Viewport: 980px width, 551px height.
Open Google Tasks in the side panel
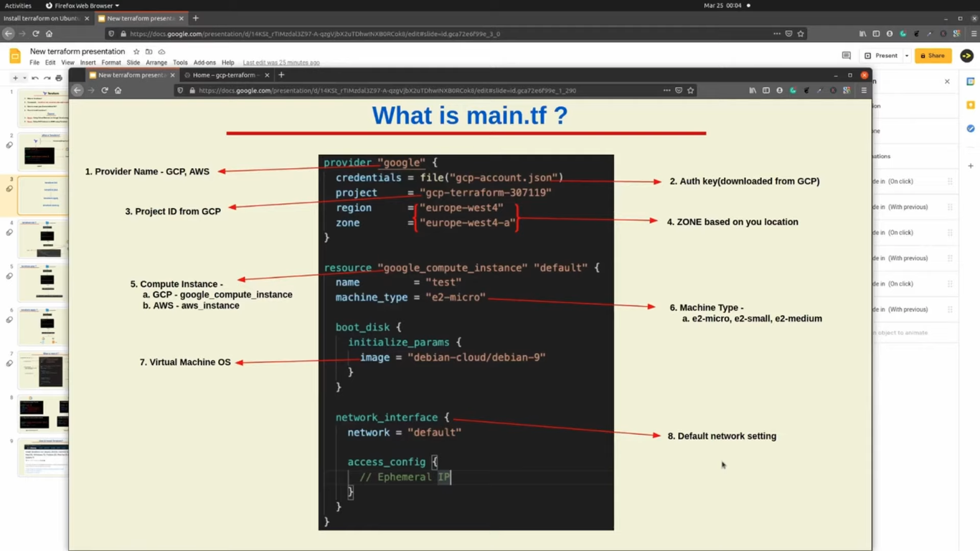pyautogui.click(x=971, y=128)
